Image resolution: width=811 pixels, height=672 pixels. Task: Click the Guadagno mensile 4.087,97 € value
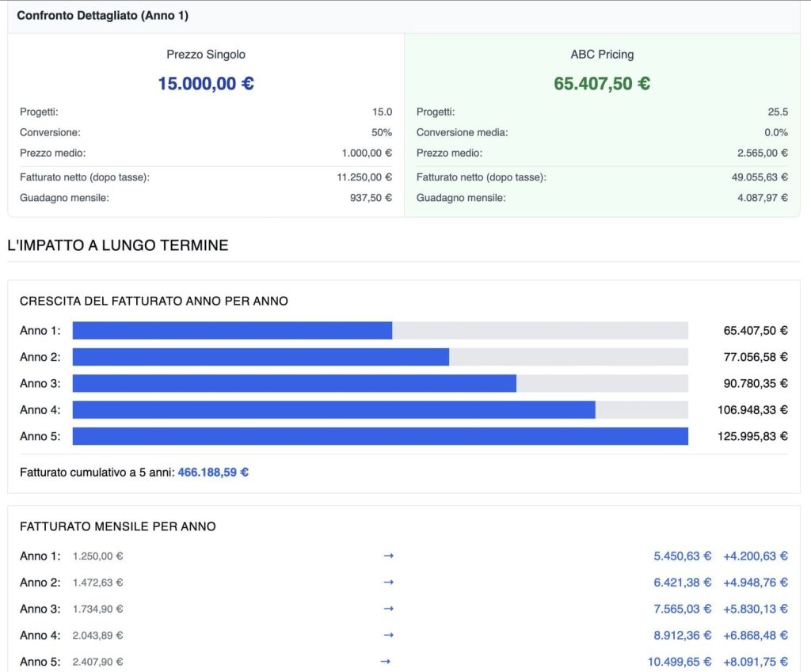pyautogui.click(x=763, y=198)
